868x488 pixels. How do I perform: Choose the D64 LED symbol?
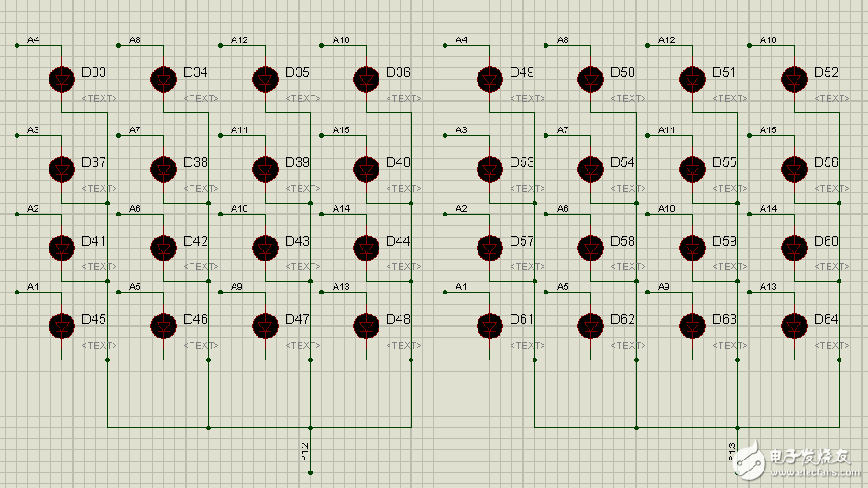click(794, 326)
